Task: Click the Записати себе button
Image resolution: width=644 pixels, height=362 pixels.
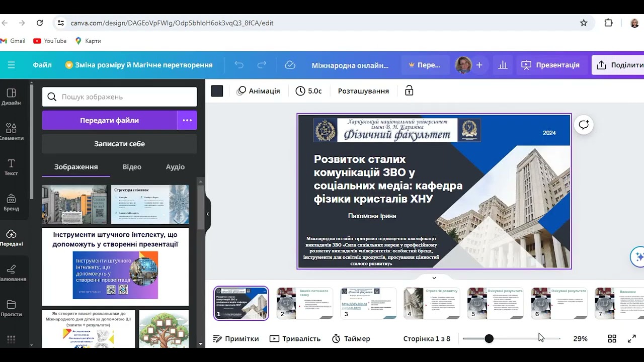Action: tap(119, 144)
